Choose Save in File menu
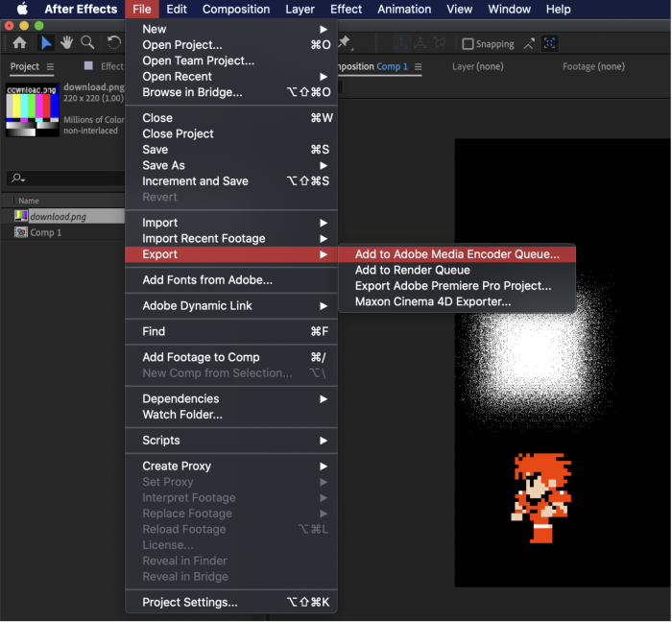Screen dimensions: 672x622 (x=231, y=150)
